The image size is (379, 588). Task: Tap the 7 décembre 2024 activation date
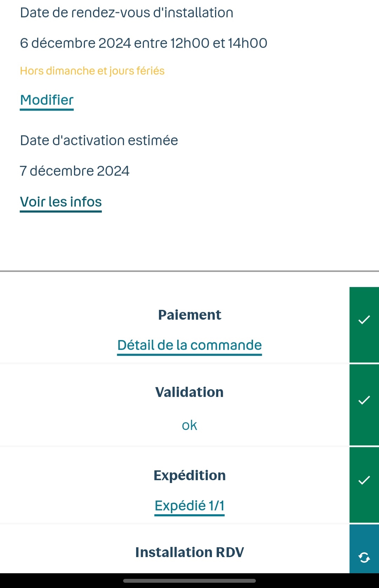[75, 171]
